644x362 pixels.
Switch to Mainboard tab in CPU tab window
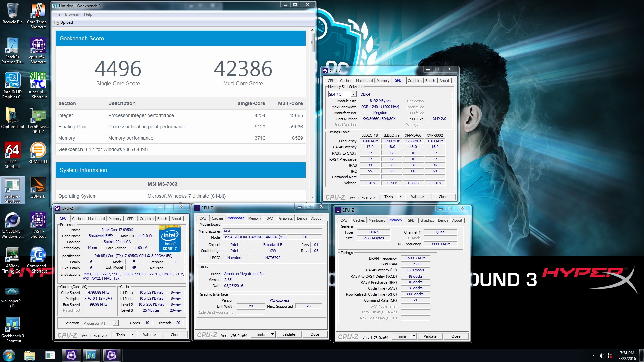pyautogui.click(x=96, y=219)
